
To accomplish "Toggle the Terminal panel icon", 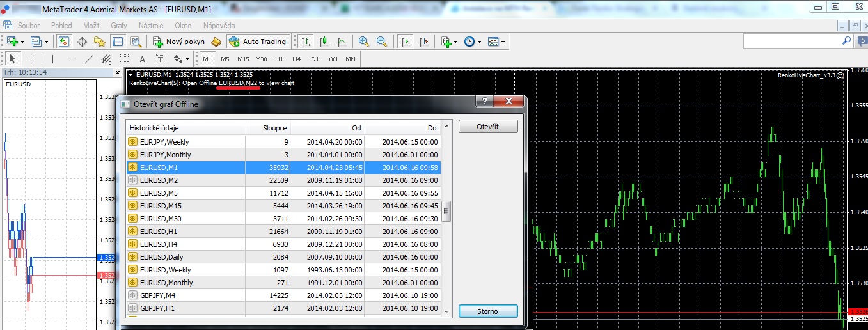I will click(117, 42).
